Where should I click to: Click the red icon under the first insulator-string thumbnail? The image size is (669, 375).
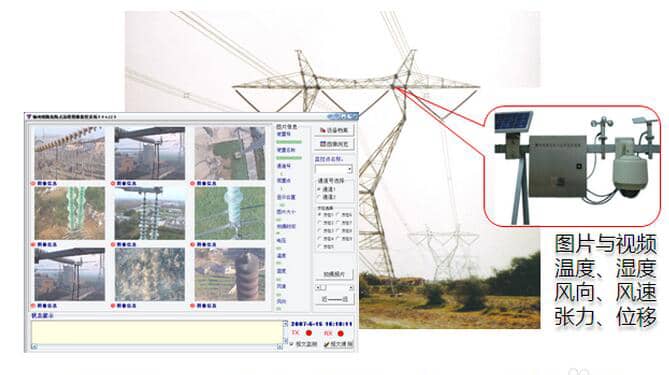click(33, 183)
